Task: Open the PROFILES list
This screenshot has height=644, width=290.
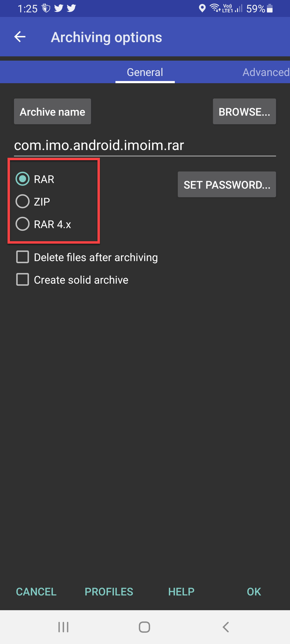Action: tap(109, 592)
